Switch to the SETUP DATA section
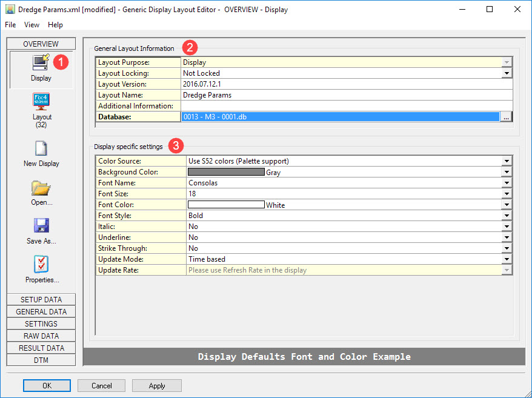This screenshot has height=398, width=532. click(41, 300)
